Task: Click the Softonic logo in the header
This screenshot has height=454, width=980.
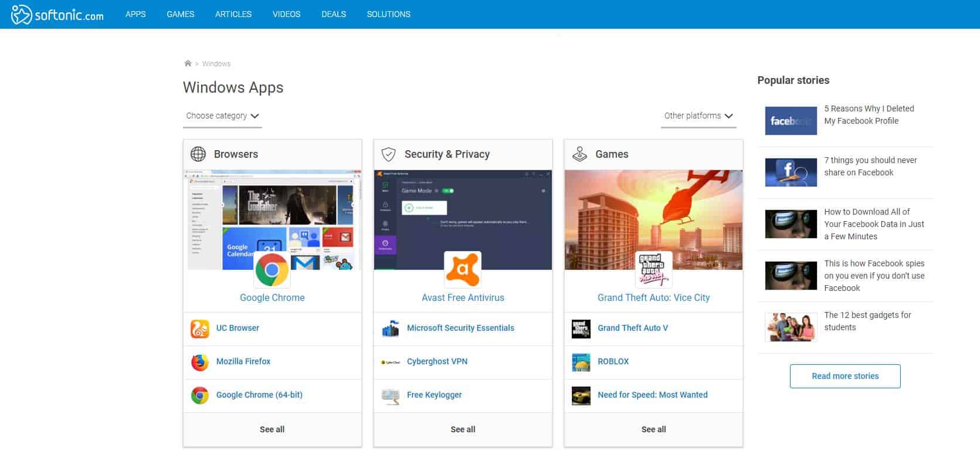Action: (57, 15)
